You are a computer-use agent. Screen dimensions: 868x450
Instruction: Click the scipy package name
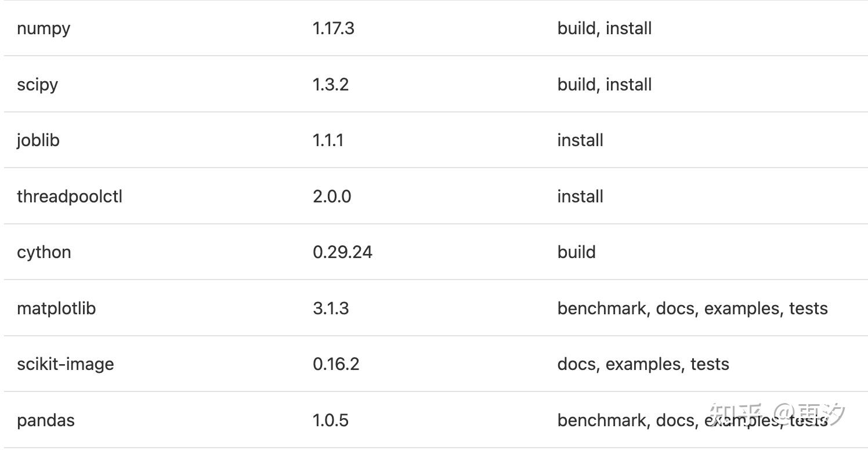click(37, 85)
